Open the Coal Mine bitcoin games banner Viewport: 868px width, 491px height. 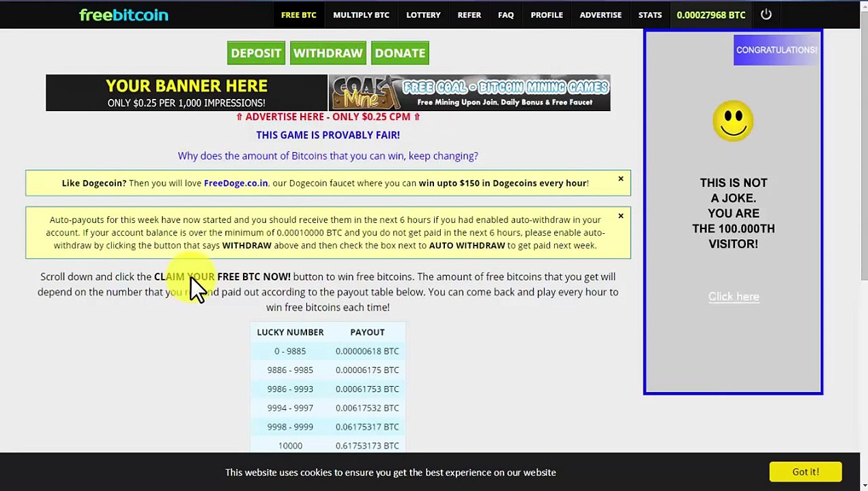[469, 93]
